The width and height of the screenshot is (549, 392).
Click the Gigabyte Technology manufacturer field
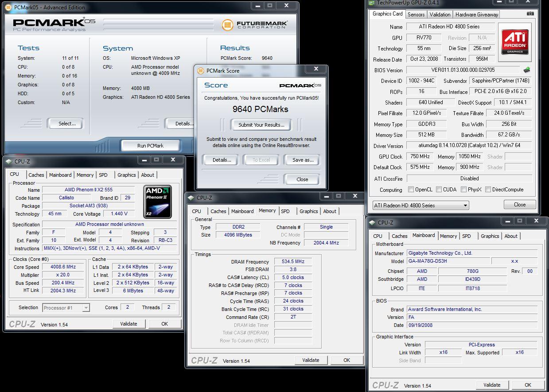472,253
